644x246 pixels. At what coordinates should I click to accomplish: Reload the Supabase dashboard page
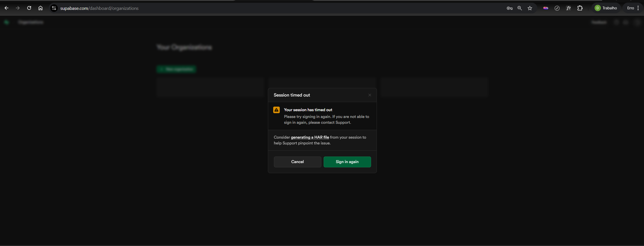[x=29, y=8]
